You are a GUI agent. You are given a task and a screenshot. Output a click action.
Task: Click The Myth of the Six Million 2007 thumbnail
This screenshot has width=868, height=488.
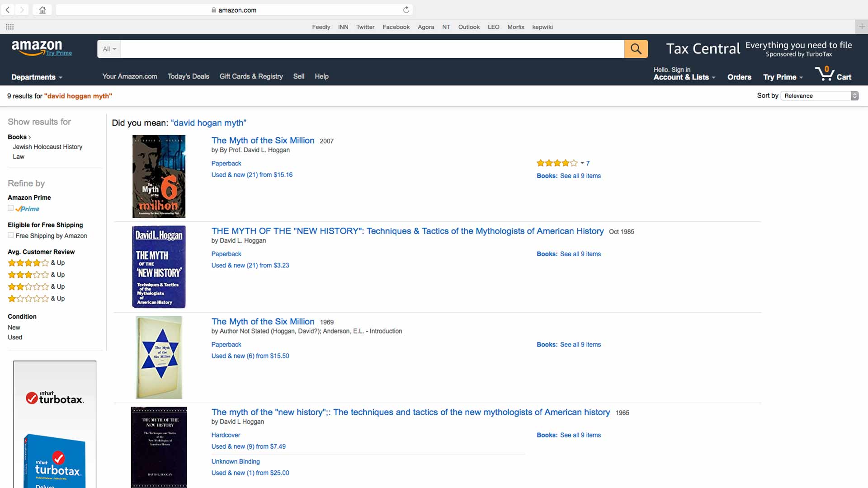[x=158, y=176]
